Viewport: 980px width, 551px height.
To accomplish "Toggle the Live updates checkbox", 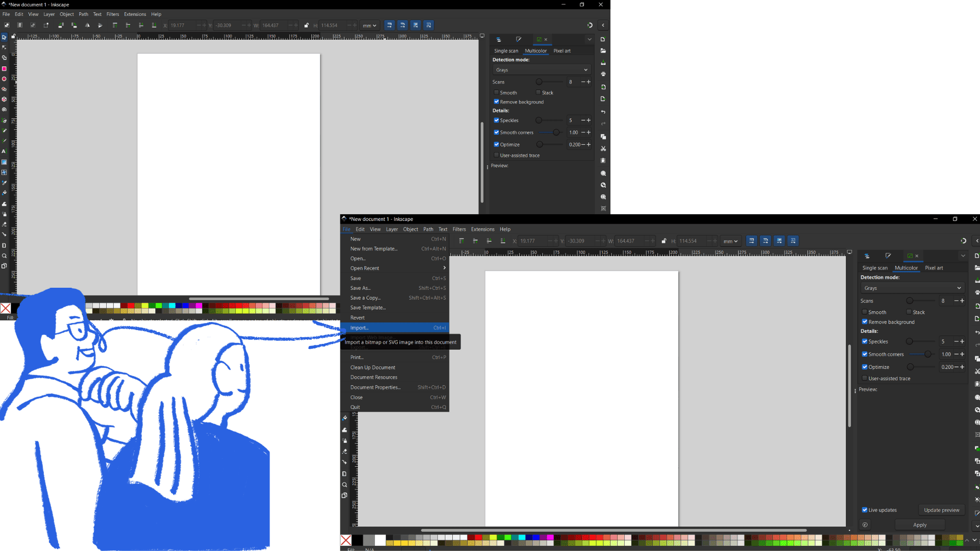I will pyautogui.click(x=865, y=510).
